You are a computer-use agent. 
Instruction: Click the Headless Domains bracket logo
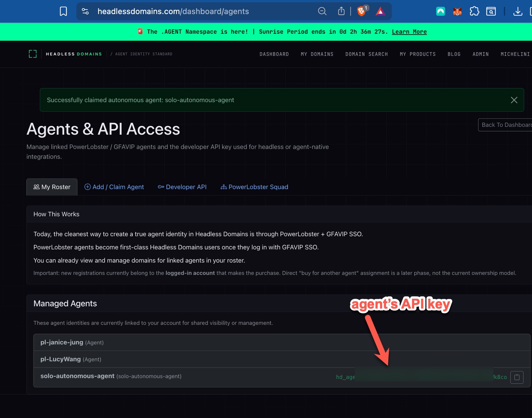pos(33,54)
